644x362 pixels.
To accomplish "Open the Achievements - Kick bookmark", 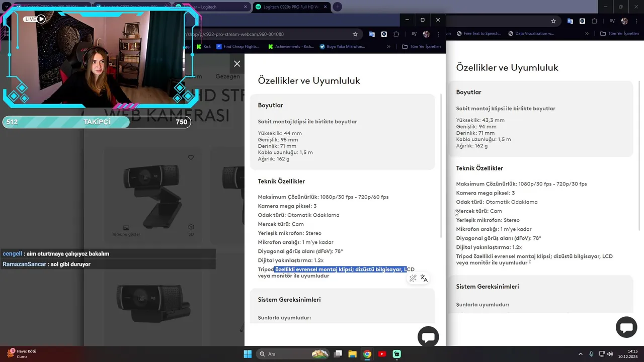I will click(x=291, y=47).
